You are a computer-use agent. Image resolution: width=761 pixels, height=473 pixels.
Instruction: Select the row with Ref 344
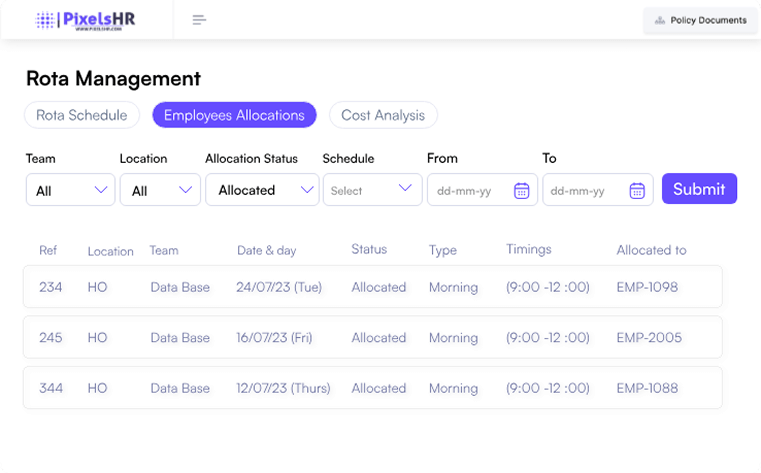(372, 388)
